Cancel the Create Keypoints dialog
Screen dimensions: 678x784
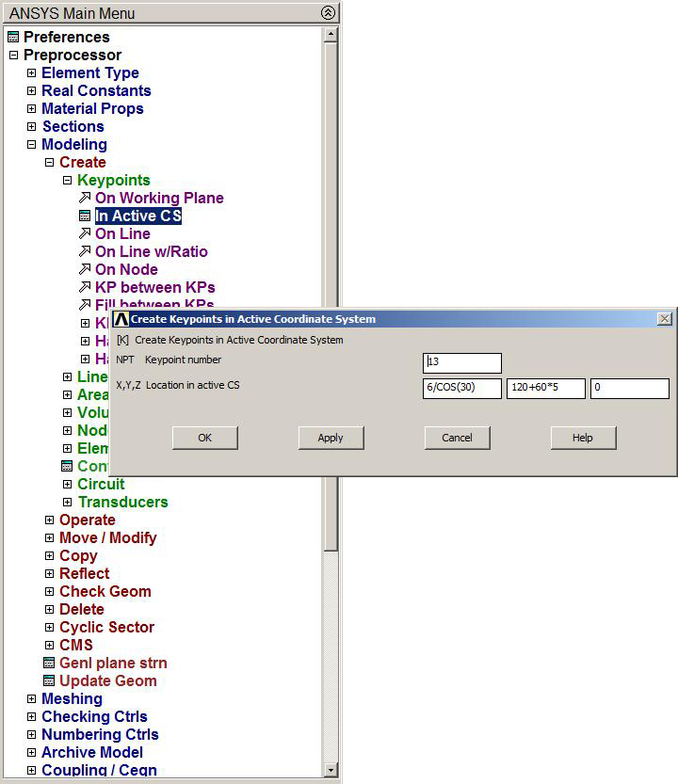point(457,438)
